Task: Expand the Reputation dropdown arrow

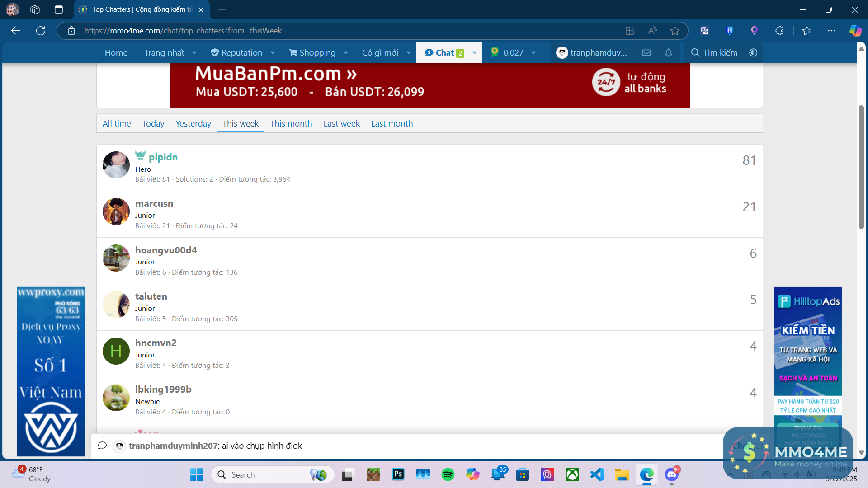Action: click(273, 53)
